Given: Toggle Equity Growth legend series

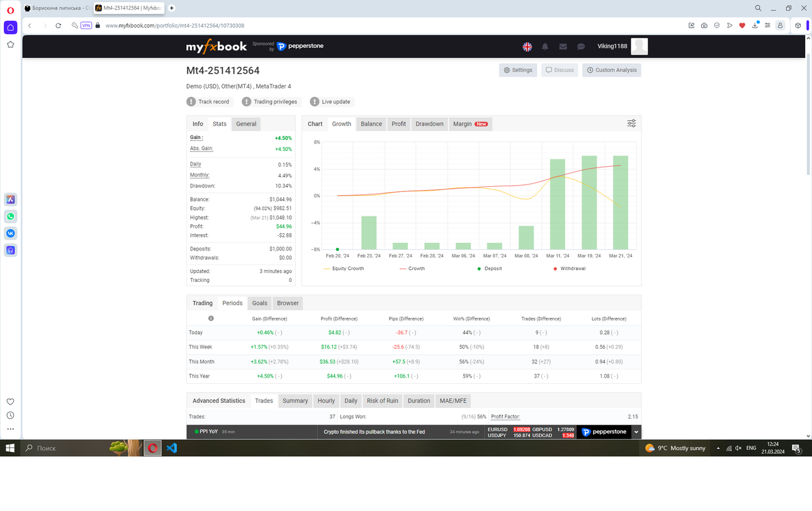Looking at the screenshot, I should (x=344, y=269).
